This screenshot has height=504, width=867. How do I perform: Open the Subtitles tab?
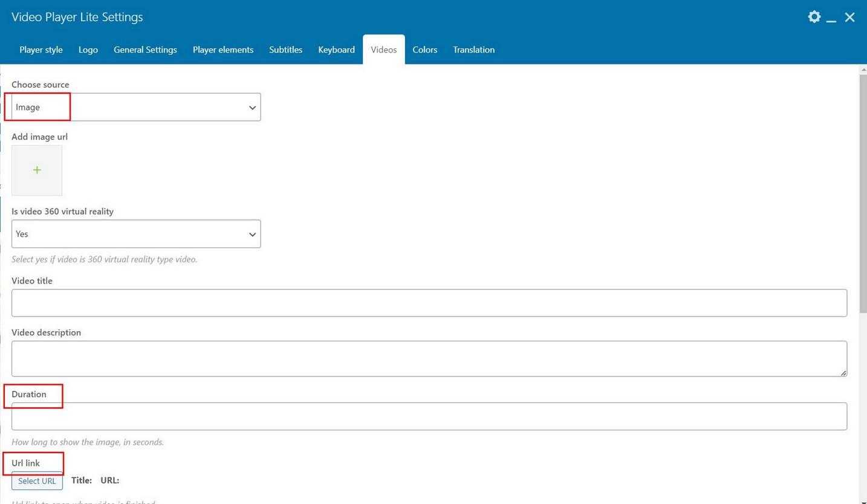pos(285,50)
